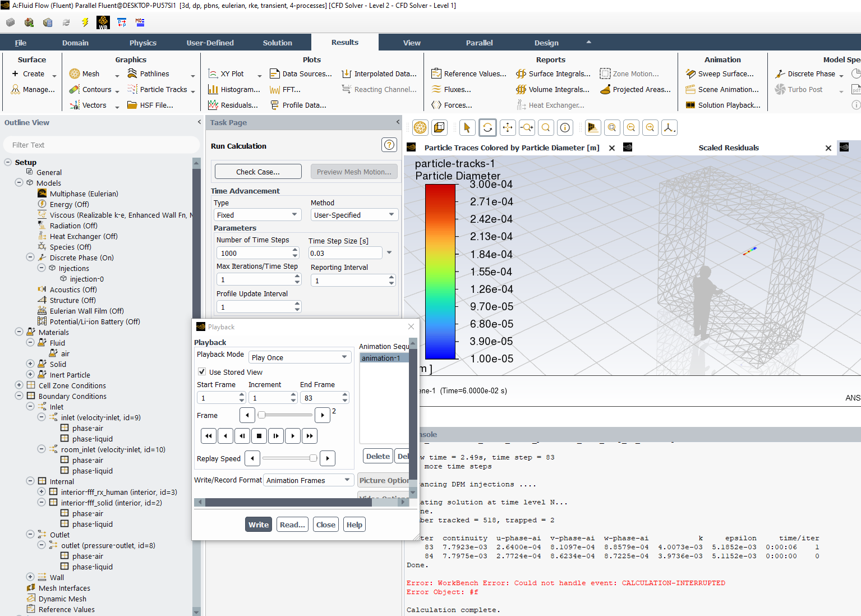
Task: Click the lightning bolt quick-access icon
Action: [x=85, y=22]
